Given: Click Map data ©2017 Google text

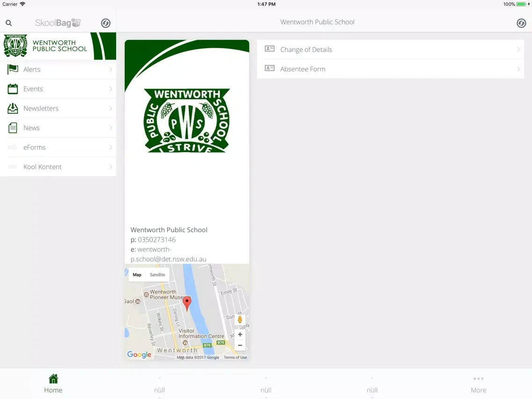Looking at the screenshot, I should pyautogui.click(x=198, y=357).
